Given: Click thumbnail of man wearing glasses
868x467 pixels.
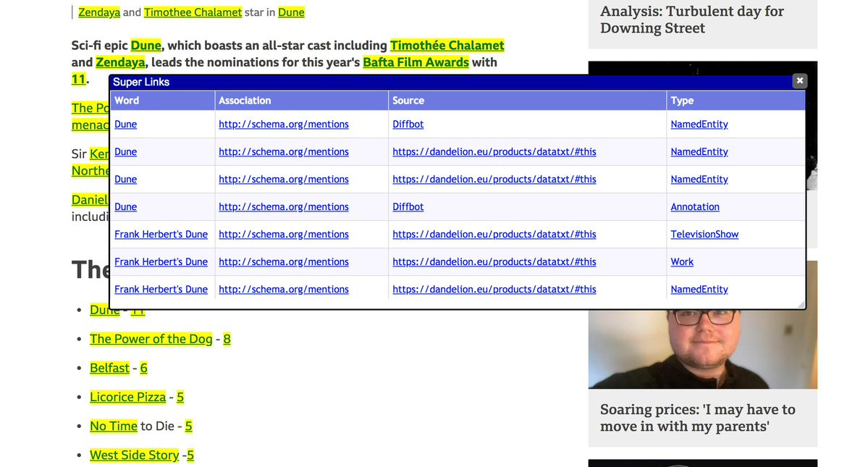Looking at the screenshot, I should pyautogui.click(x=702, y=348).
